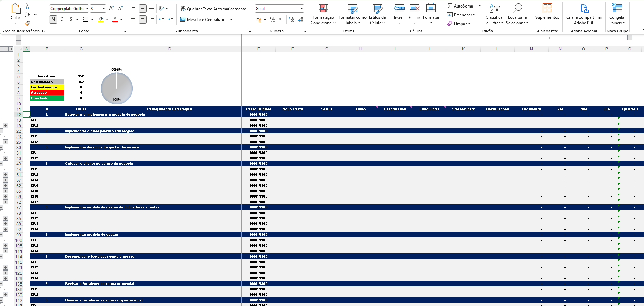This screenshot has height=306, width=644.
Task: Toggle bold formatting (N) button
Action: tap(53, 19)
